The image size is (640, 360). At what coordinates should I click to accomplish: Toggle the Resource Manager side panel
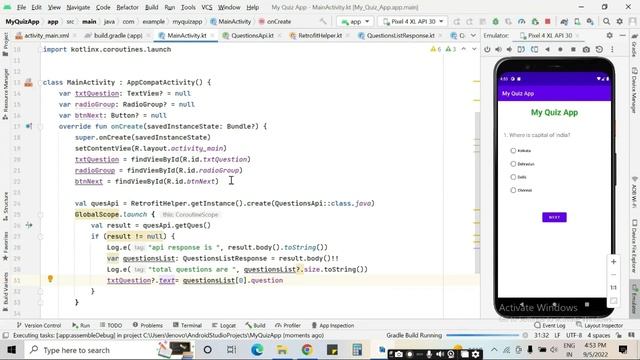click(x=5, y=94)
